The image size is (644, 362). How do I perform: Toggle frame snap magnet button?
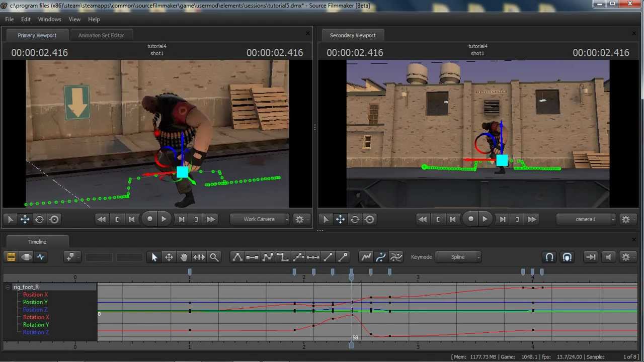coord(567,257)
